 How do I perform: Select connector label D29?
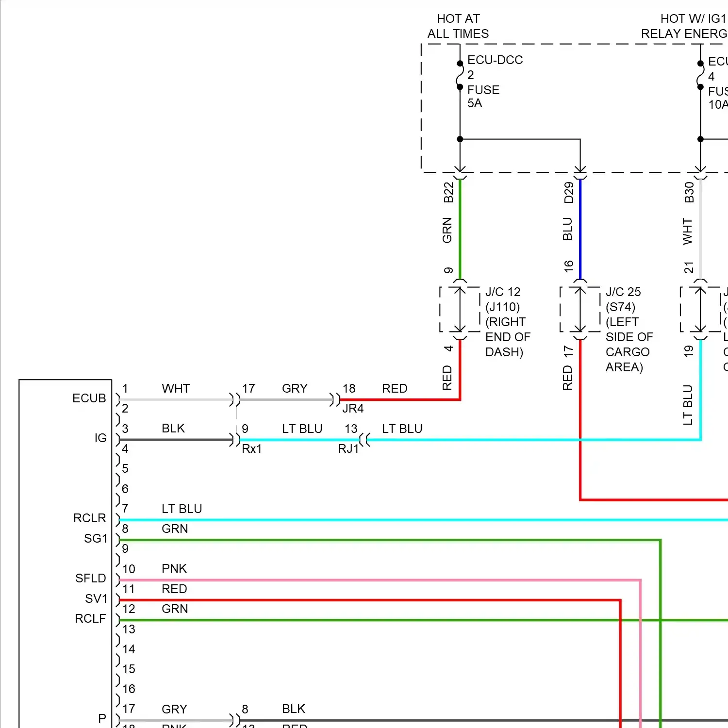[x=569, y=193]
